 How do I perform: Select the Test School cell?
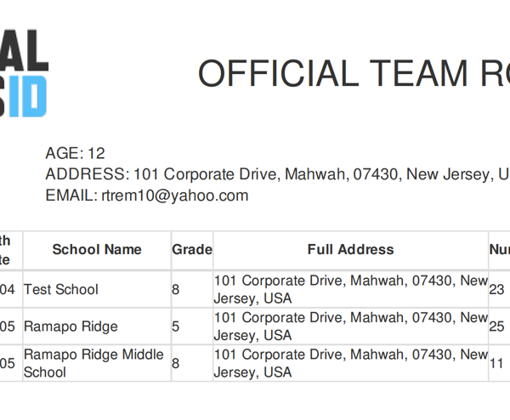[97, 289]
